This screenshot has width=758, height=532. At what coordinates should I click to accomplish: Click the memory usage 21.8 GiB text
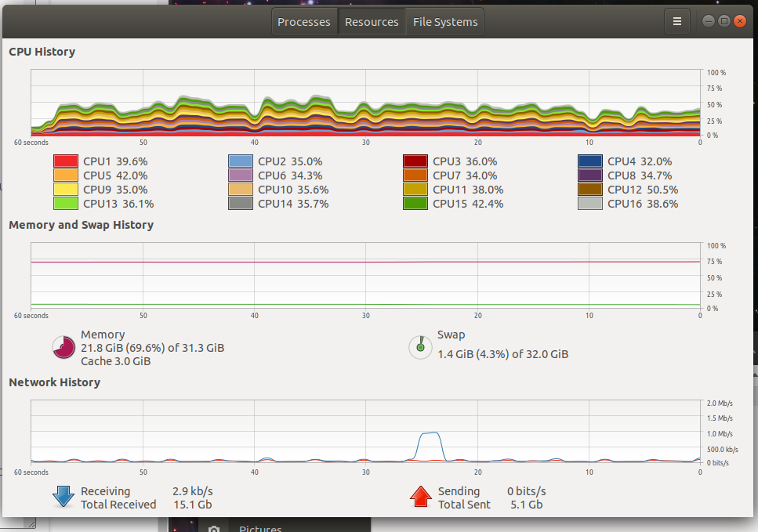(152, 348)
